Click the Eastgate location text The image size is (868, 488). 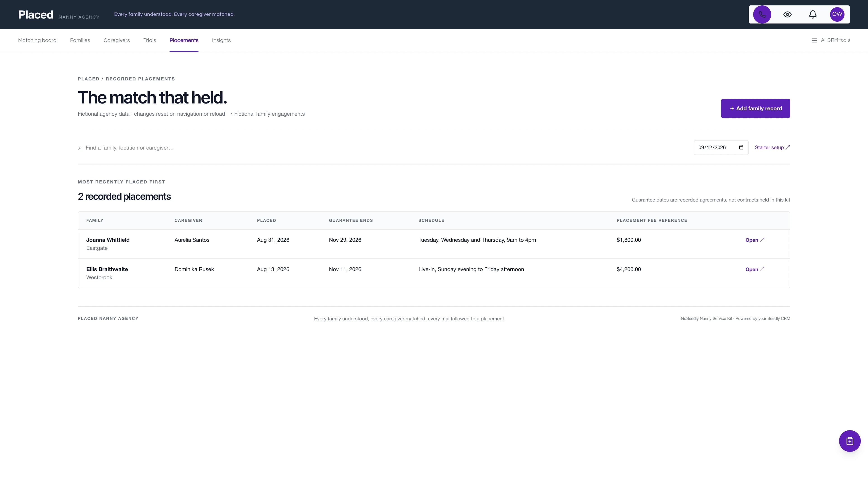(97, 248)
